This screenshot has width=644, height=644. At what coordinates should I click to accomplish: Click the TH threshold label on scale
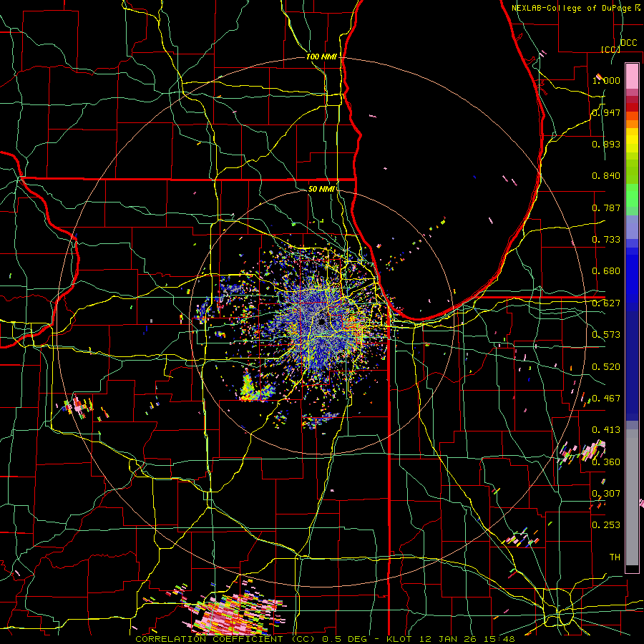tap(615, 557)
